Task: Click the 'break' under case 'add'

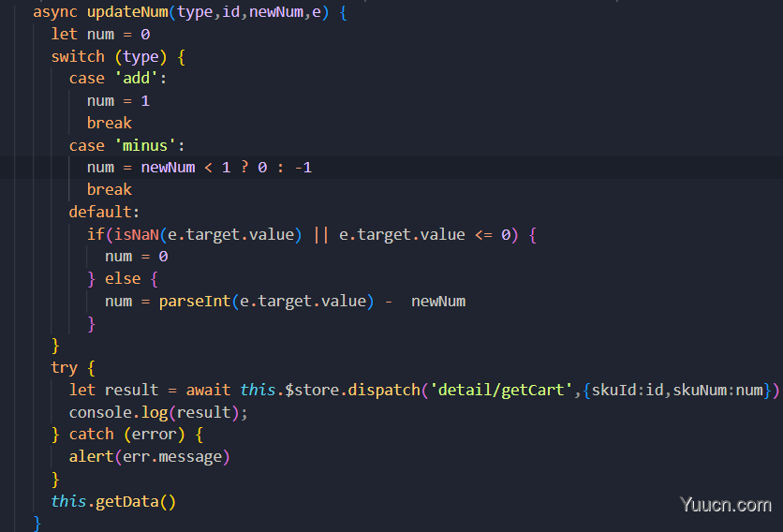Action: 110,123
